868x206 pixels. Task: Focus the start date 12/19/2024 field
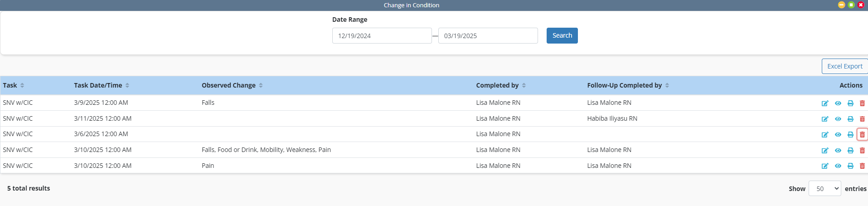pos(382,36)
